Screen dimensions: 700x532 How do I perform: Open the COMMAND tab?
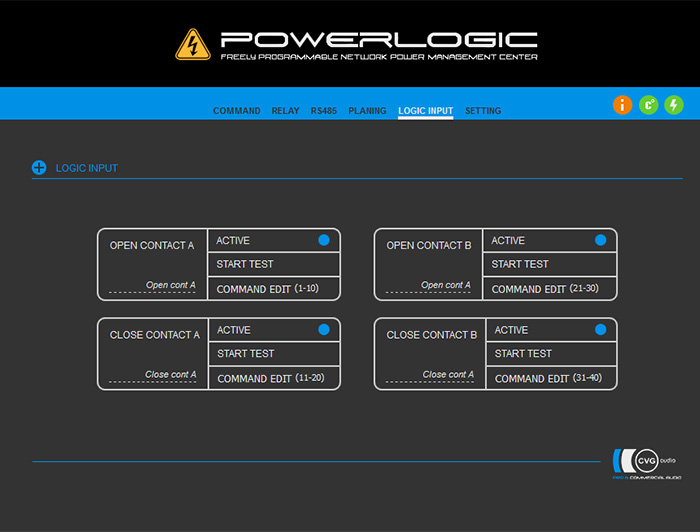pyautogui.click(x=237, y=111)
